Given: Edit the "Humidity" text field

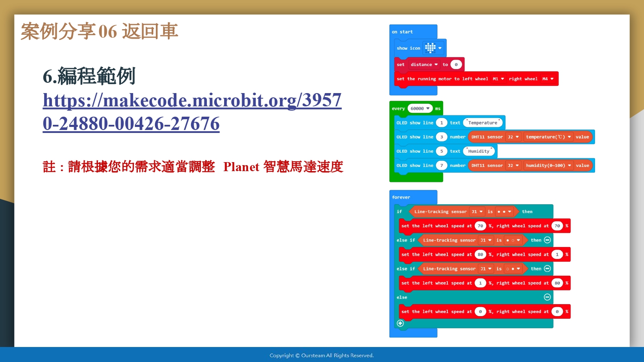Looking at the screenshot, I should [479, 151].
